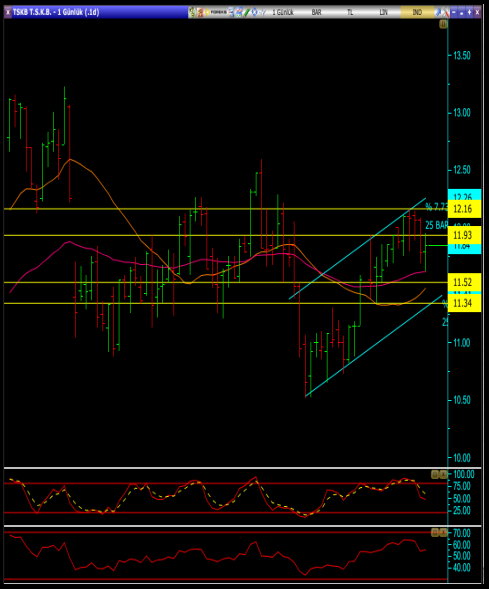Image resolution: width=489 pixels, height=589 pixels.
Task: Click the first green icon in chart toolbar
Action: 192,12
